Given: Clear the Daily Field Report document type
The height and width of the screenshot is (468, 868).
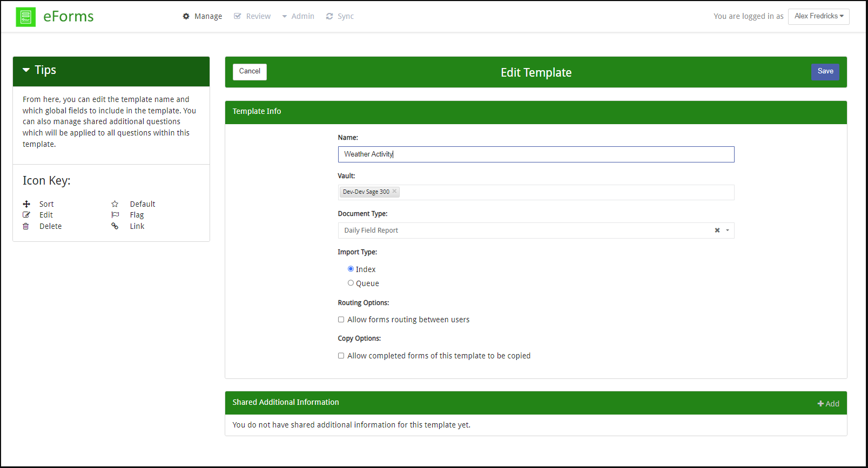Looking at the screenshot, I should pos(717,230).
